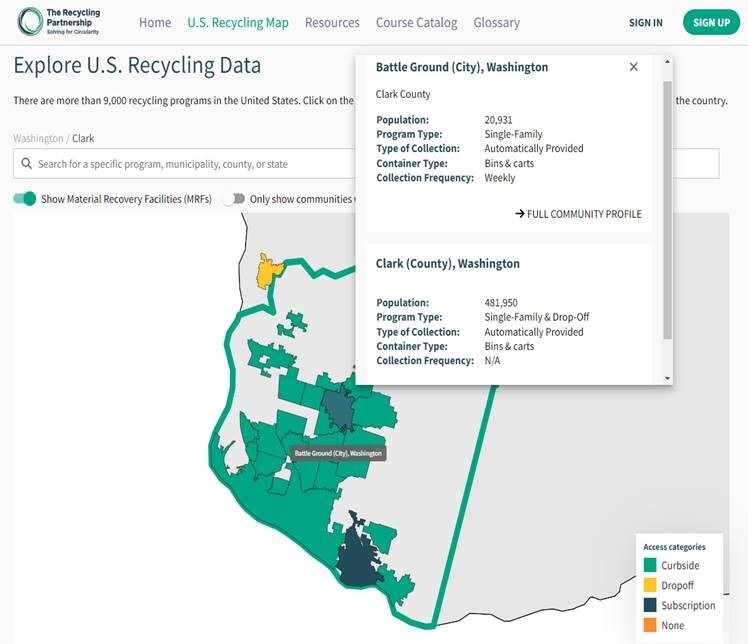Click population value 481,950
The height and width of the screenshot is (644, 748).
click(x=501, y=303)
